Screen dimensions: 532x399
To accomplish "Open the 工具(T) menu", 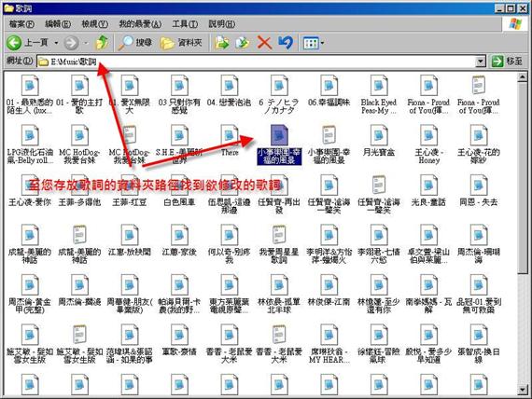I will pos(185,24).
